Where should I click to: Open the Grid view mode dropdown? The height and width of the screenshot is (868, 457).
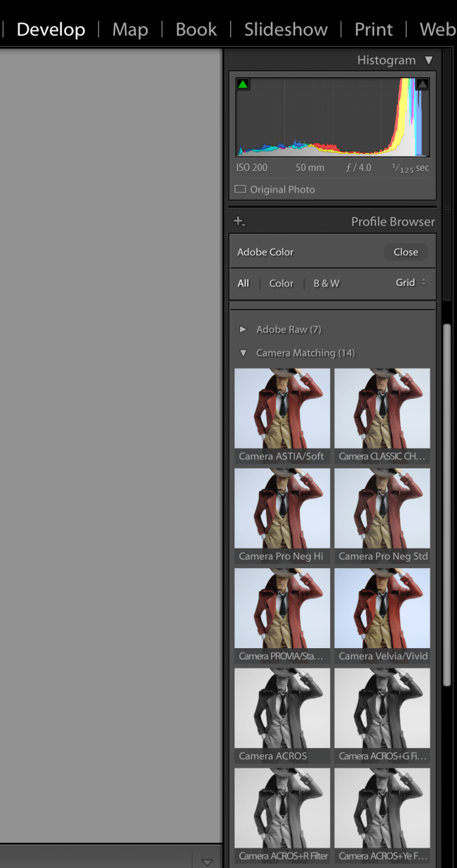click(x=411, y=283)
